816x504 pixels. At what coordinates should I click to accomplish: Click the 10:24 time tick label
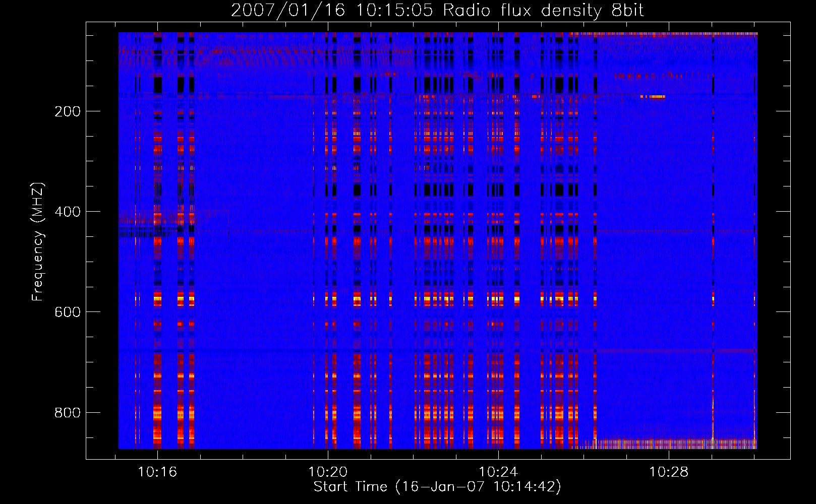coord(498,472)
